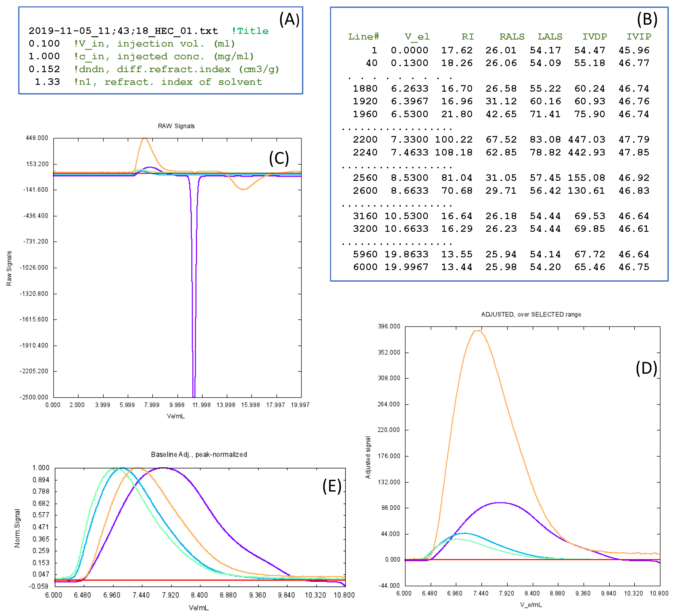
Task: Click ADJUSTED, over SELECTED range title
Action: pos(531,314)
